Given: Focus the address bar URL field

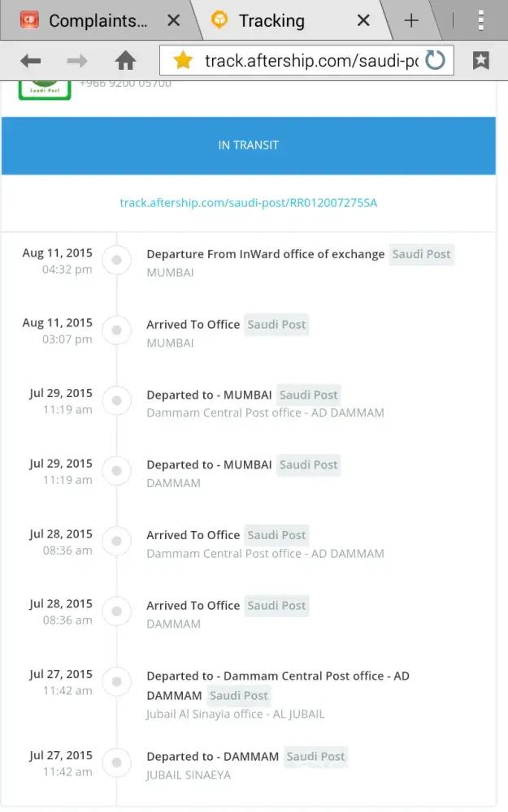Looking at the screenshot, I should pyautogui.click(x=309, y=61).
